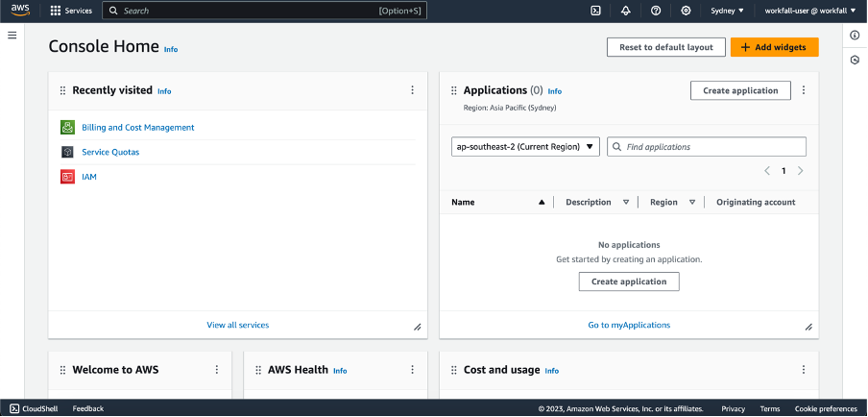Click View all services link
The height and width of the screenshot is (417, 868).
pyautogui.click(x=237, y=325)
